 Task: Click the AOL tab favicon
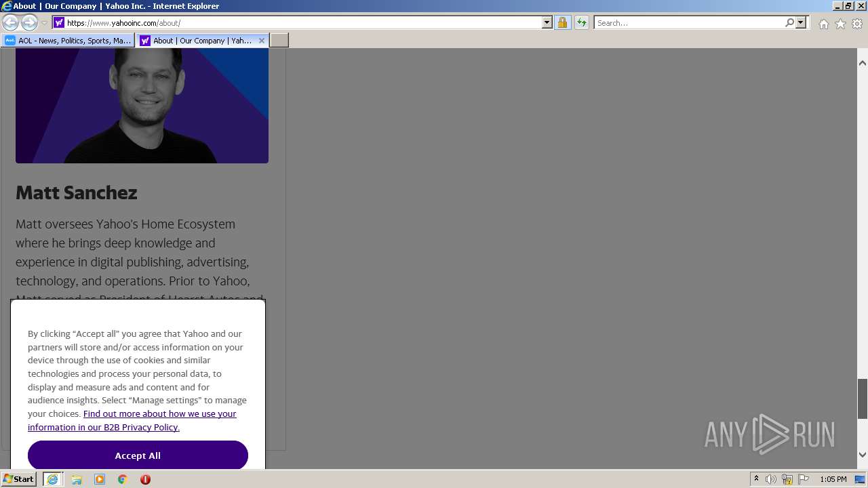10,41
